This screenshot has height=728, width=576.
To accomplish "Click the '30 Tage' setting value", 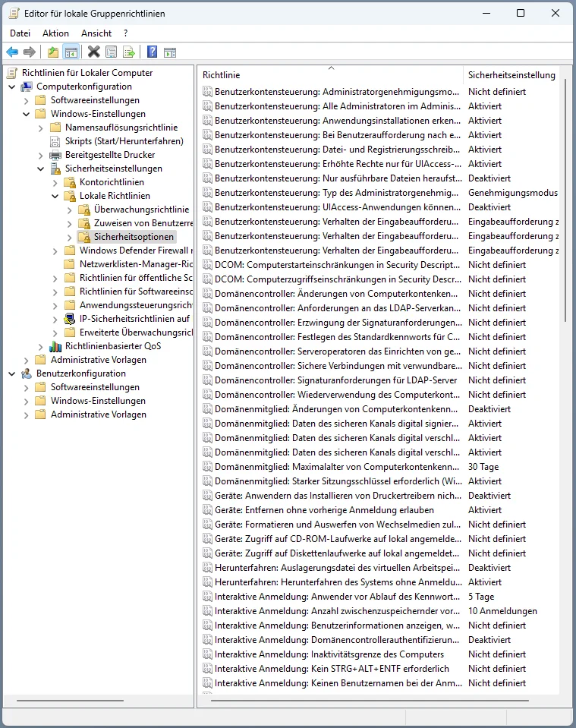I will tap(483, 467).
